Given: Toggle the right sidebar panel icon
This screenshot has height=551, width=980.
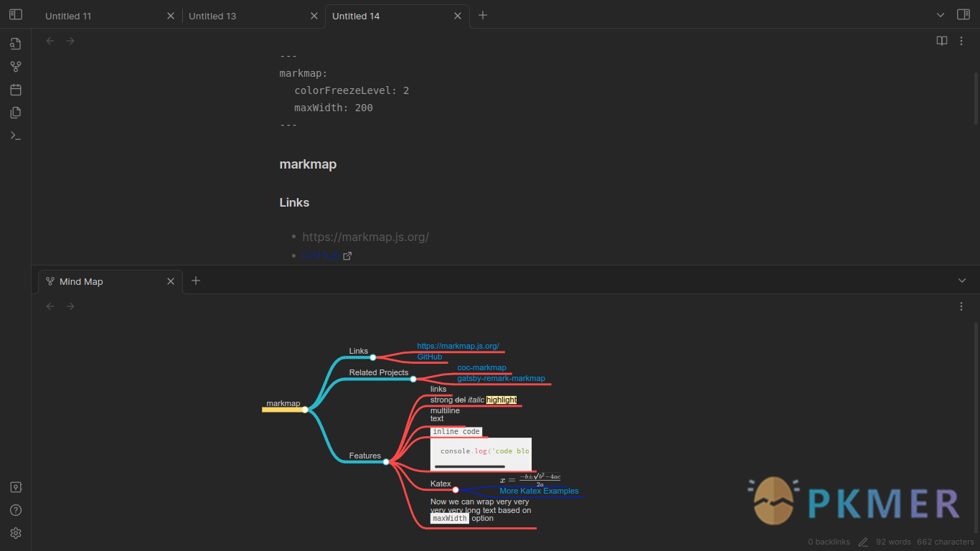Looking at the screenshot, I should click(963, 14).
